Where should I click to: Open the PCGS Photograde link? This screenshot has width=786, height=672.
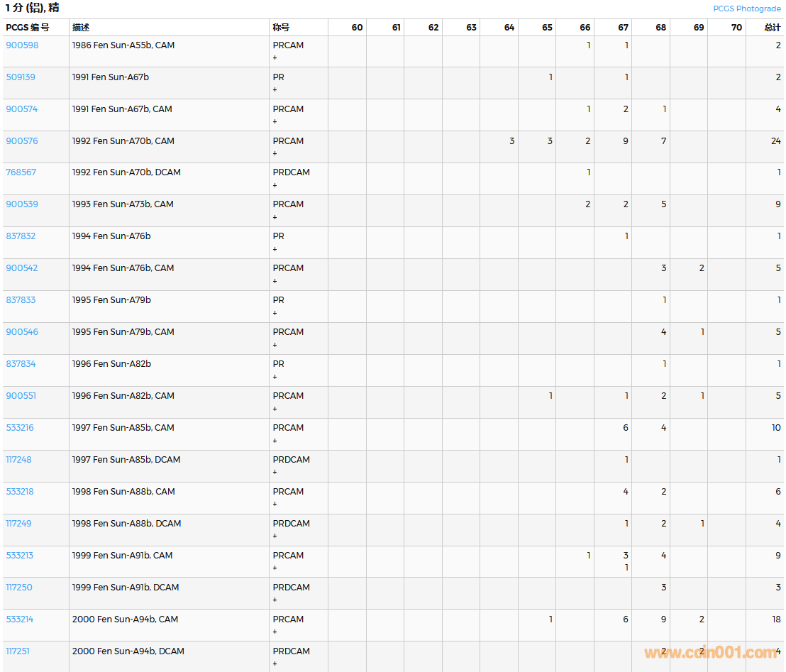746,9
